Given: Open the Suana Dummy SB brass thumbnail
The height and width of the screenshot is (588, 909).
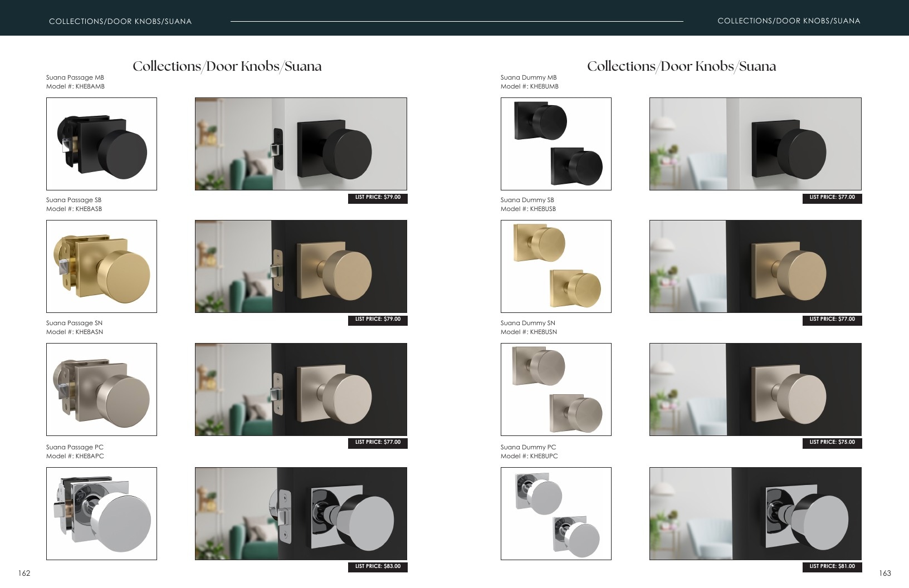Looking at the screenshot, I should [556, 266].
